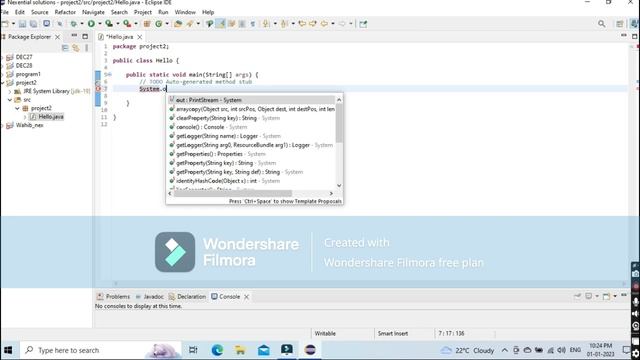Click the Save All toolbar icon
The image size is (640, 360).
[x=33, y=24]
